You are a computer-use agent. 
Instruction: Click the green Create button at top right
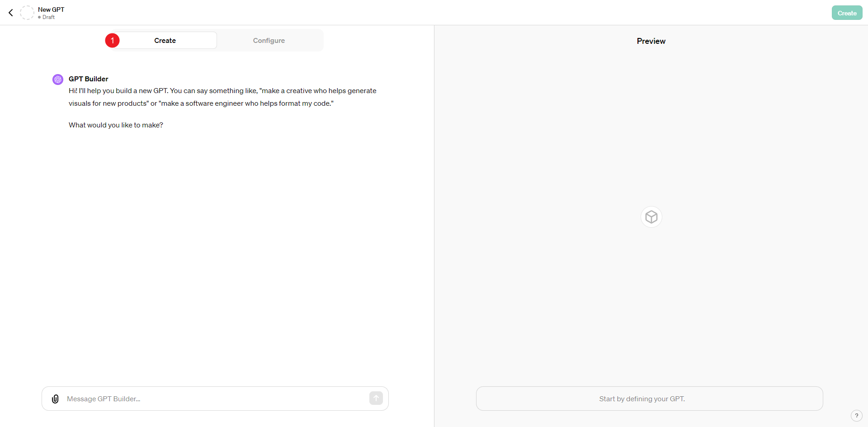[x=847, y=13]
